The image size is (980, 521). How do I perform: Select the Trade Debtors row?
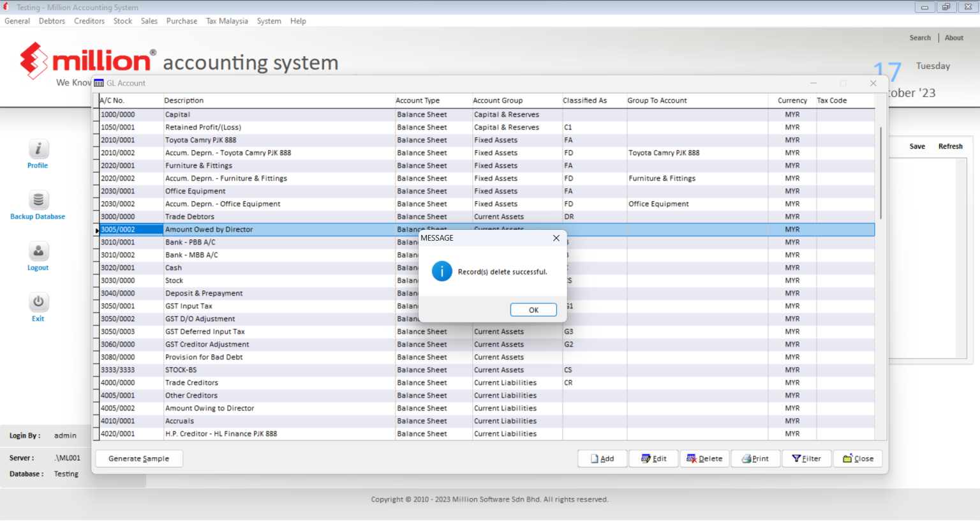(487, 216)
